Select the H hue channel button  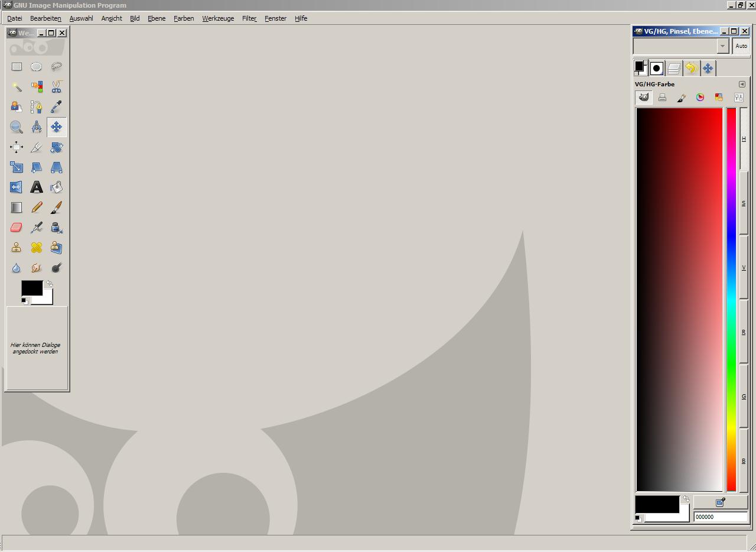744,139
